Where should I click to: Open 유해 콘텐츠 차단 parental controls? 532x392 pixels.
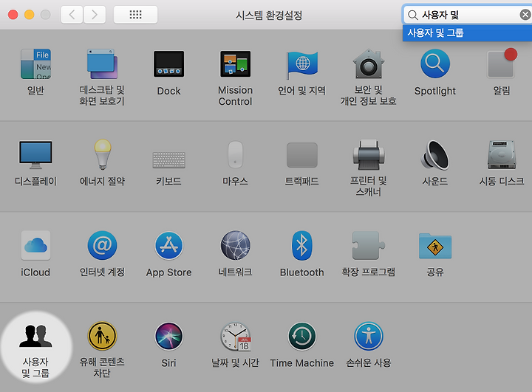[x=102, y=336]
